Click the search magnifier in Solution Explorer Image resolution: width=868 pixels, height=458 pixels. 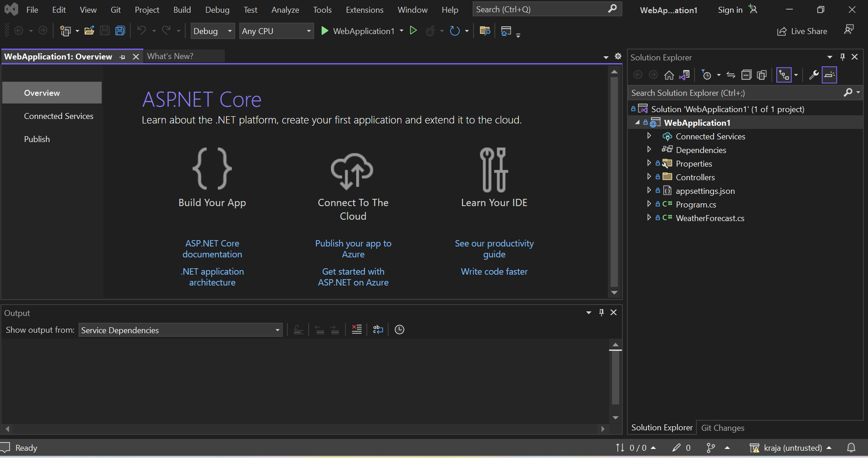pos(848,93)
